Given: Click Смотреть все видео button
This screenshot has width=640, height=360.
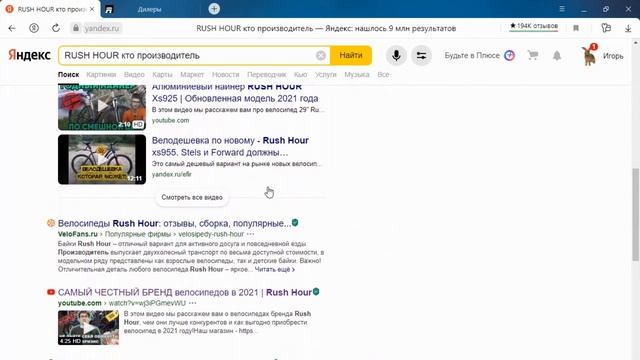Looking at the screenshot, I should coord(192,198).
